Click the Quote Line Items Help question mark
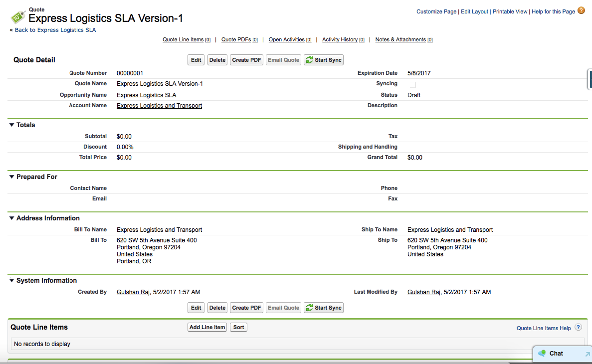592x364 pixels. (579, 327)
